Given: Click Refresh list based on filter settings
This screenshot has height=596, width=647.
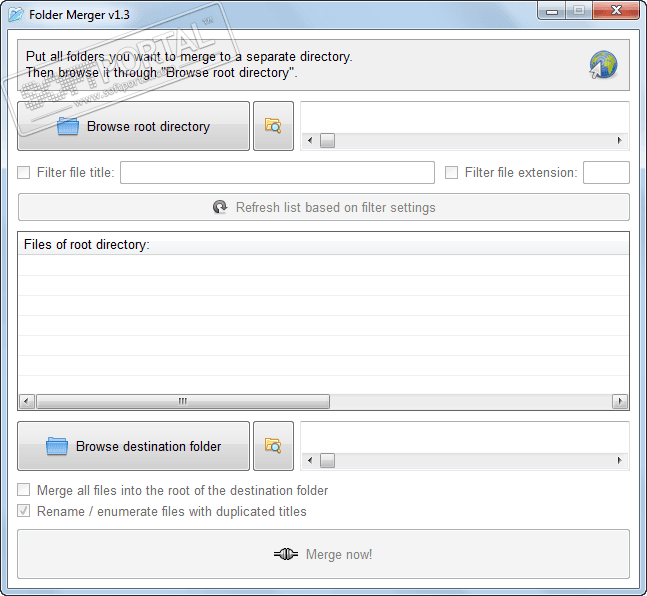Looking at the screenshot, I should click(x=324, y=207).
